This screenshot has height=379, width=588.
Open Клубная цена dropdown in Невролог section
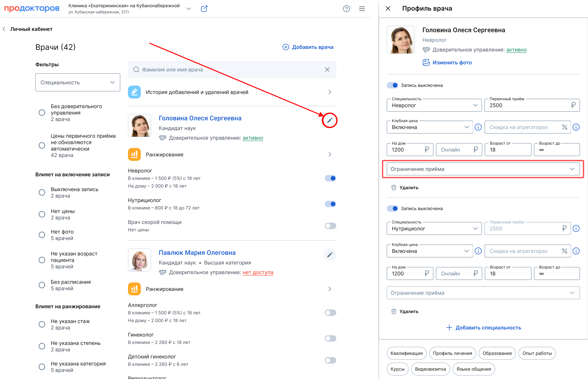coord(430,127)
